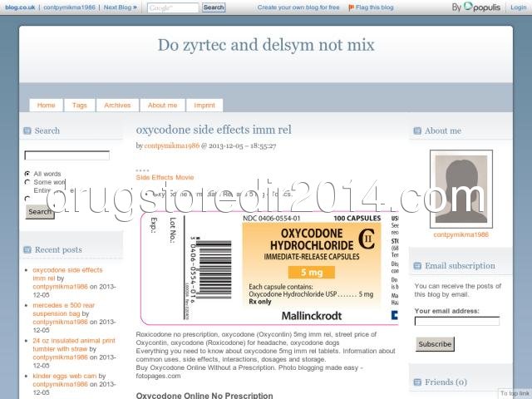Open recent post 24 oz insulated animal print tumbler
Screen dimensions: 532x399
(x=74, y=344)
